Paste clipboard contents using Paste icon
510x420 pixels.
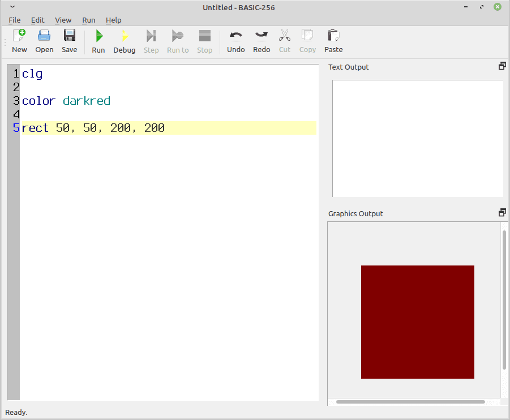pos(333,36)
